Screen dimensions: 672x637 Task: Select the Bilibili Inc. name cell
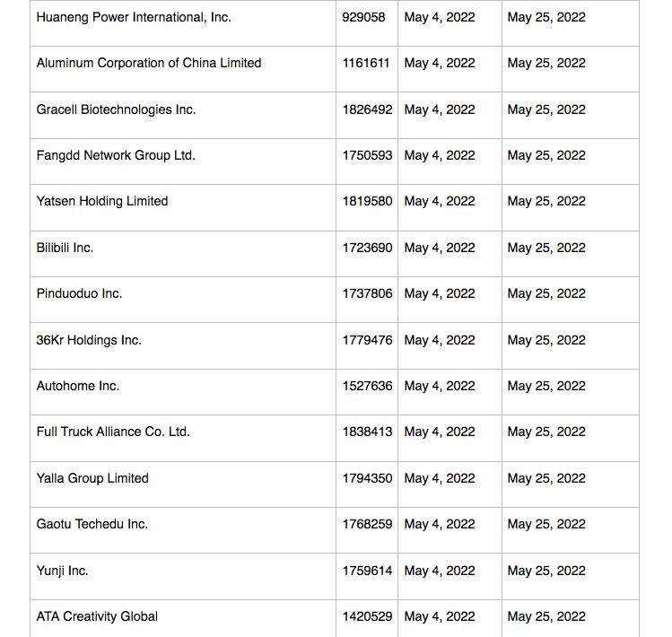tap(65, 248)
